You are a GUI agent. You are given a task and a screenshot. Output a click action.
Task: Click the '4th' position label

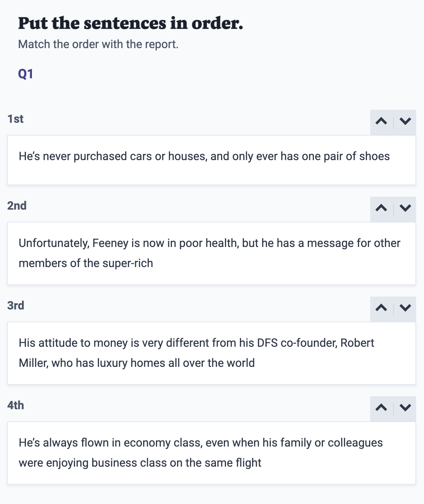click(x=16, y=405)
